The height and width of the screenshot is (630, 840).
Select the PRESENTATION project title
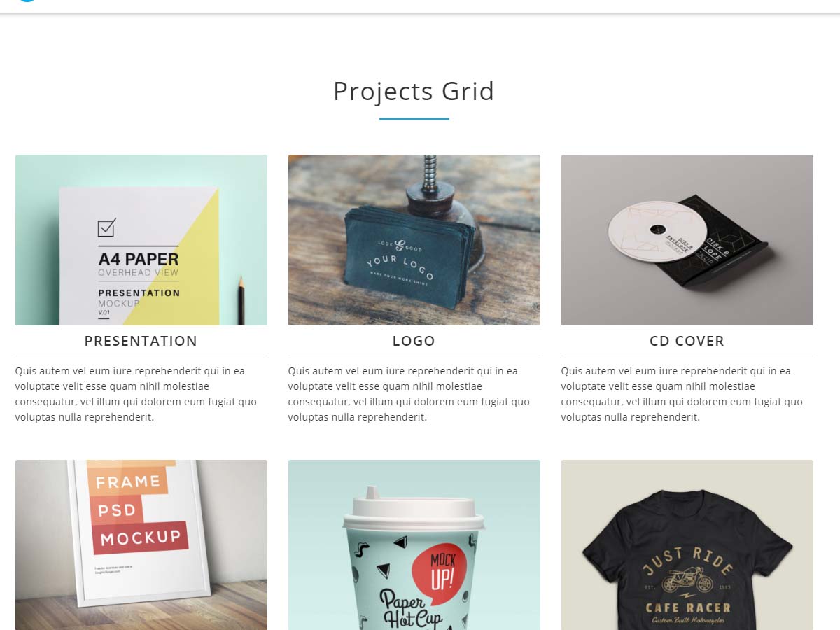pyautogui.click(x=141, y=341)
